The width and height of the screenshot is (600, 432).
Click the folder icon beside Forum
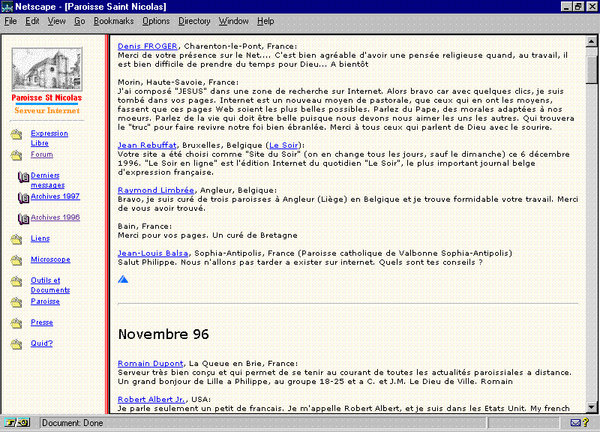pyautogui.click(x=16, y=155)
